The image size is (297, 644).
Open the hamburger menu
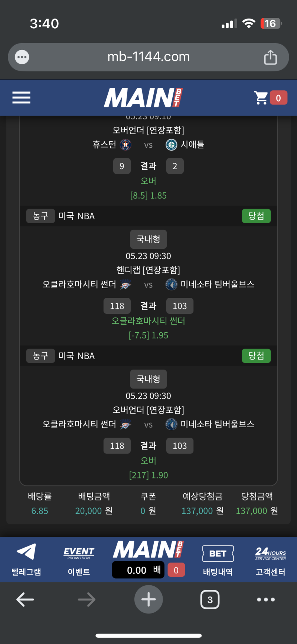click(x=21, y=97)
